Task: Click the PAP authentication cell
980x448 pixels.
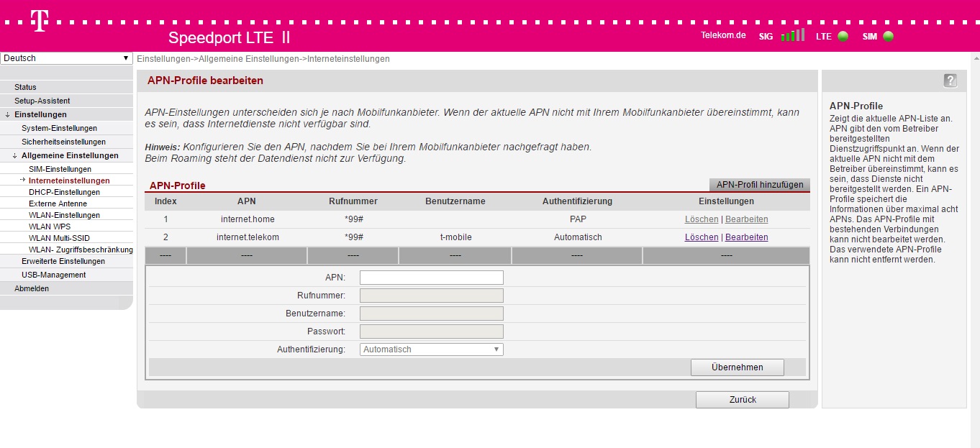Action: pyautogui.click(x=578, y=219)
